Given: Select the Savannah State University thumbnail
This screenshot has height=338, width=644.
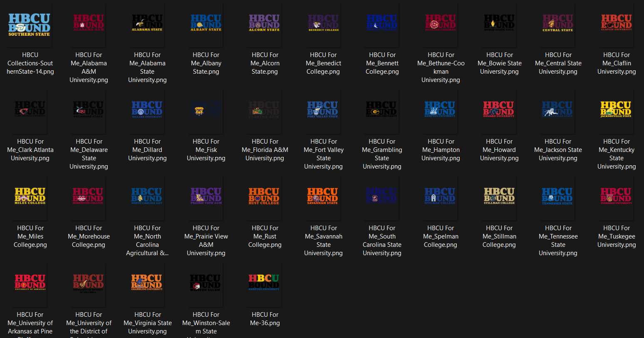Looking at the screenshot, I should pos(323,198).
